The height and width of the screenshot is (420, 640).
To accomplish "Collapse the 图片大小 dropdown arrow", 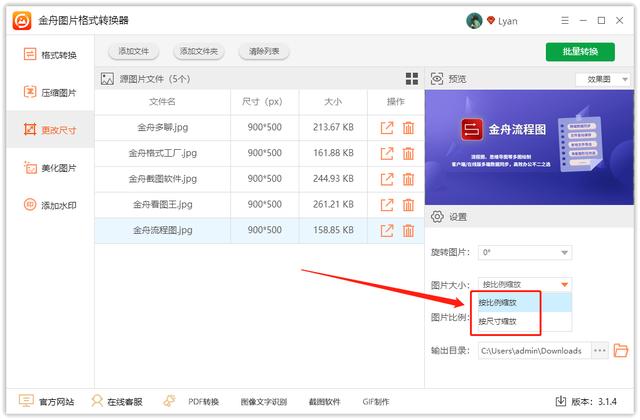I will 564,284.
